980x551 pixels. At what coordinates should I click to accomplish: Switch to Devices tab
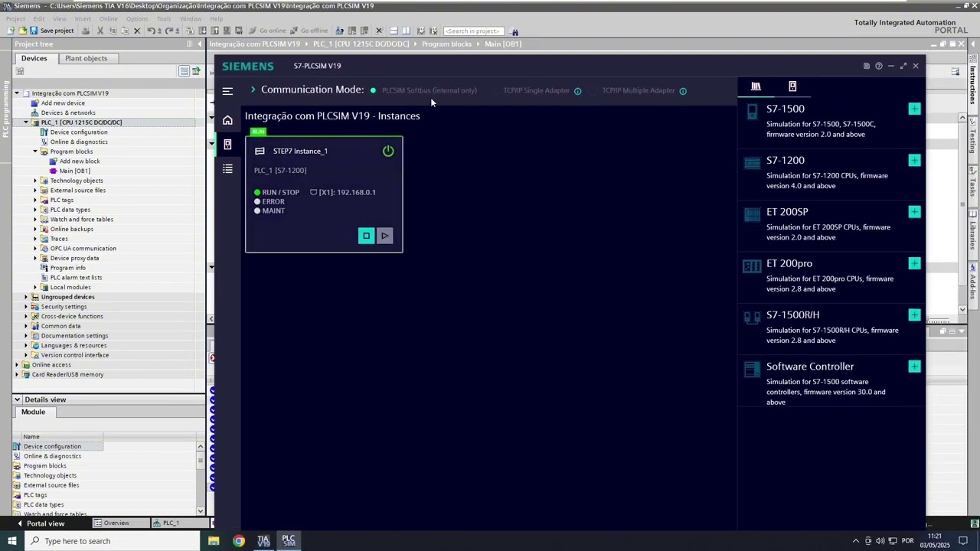34,58
